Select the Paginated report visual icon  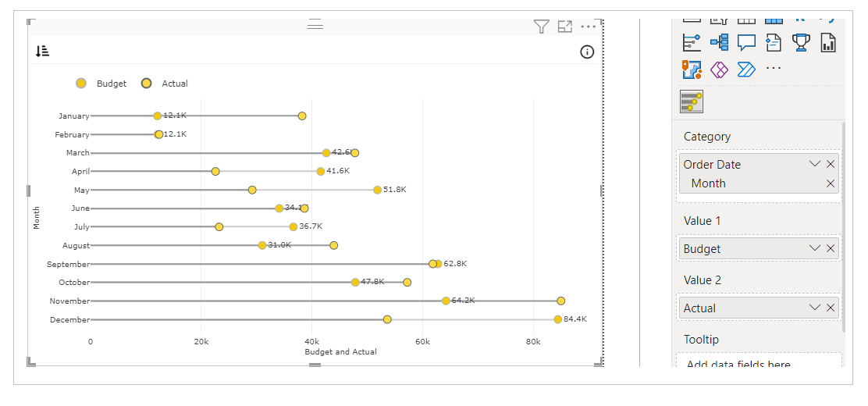[x=827, y=43]
